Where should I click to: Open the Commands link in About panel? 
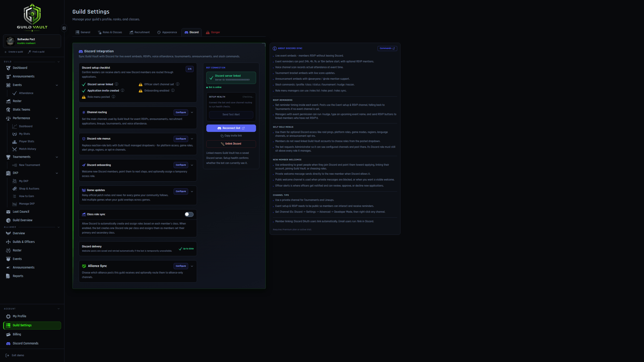(x=387, y=49)
